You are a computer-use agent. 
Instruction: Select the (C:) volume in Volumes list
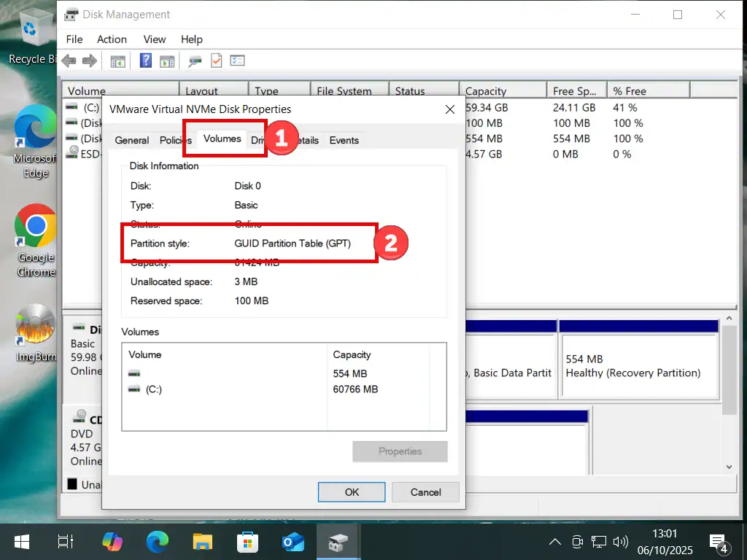pos(153,389)
